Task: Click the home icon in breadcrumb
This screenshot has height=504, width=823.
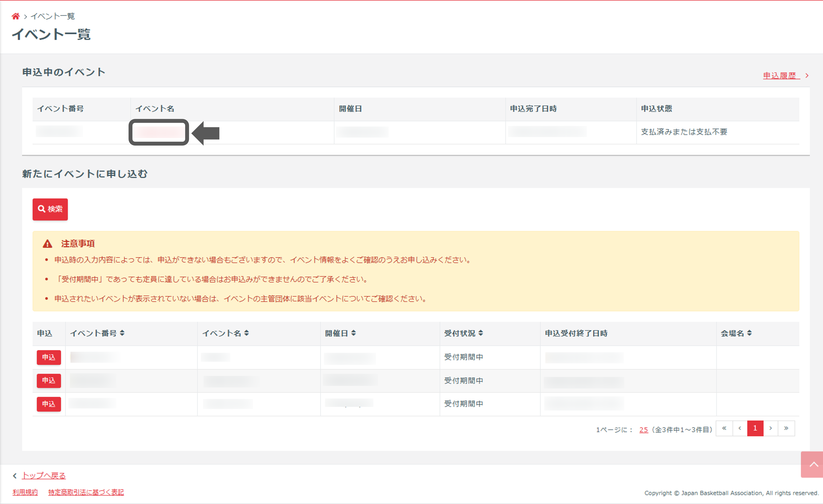Action: (15, 16)
